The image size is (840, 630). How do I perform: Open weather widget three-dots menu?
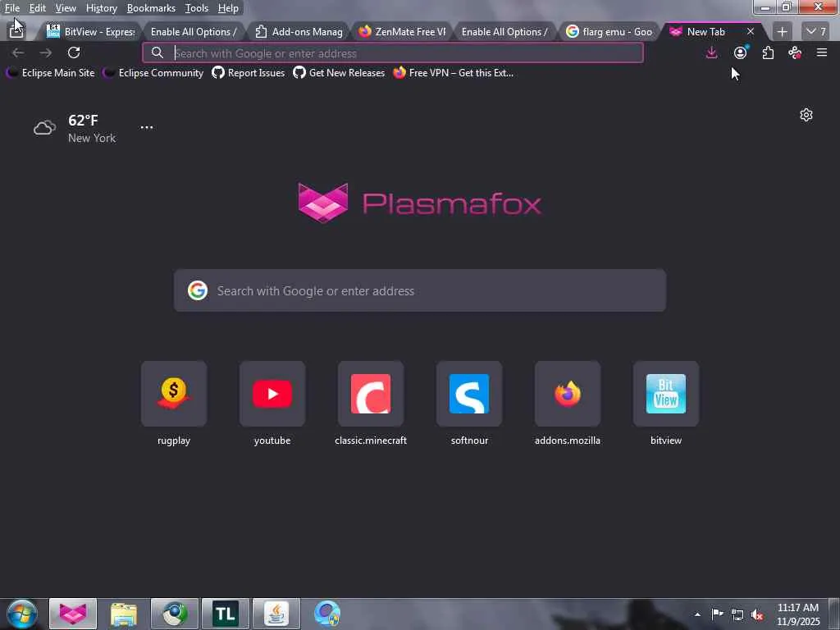pos(146,127)
